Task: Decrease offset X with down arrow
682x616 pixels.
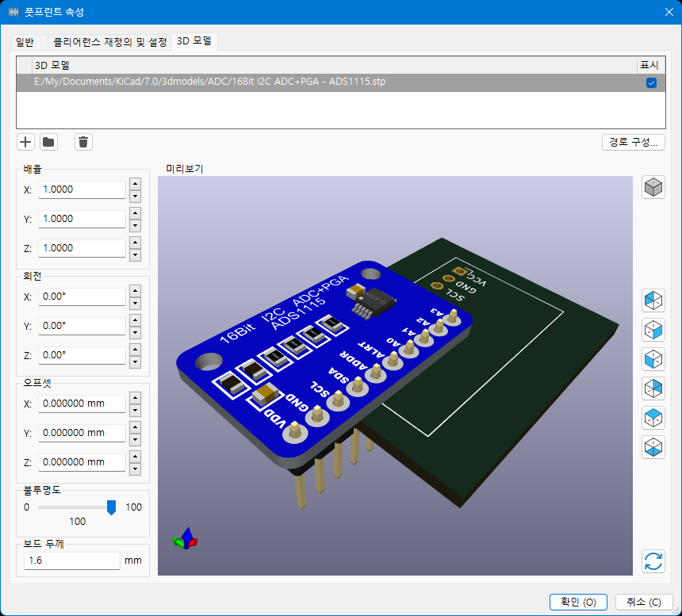Action: (136, 411)
